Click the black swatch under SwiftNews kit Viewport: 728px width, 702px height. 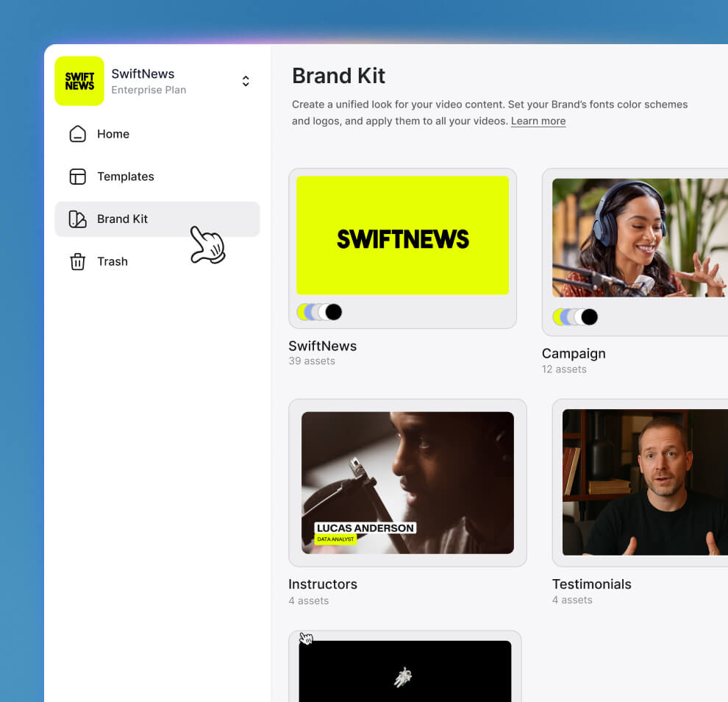tap(333, 312)
